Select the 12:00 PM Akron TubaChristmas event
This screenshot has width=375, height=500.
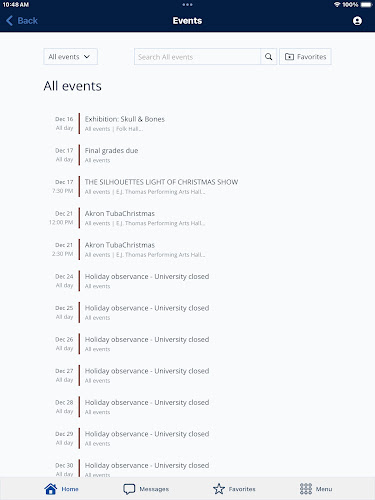point(188,218)
